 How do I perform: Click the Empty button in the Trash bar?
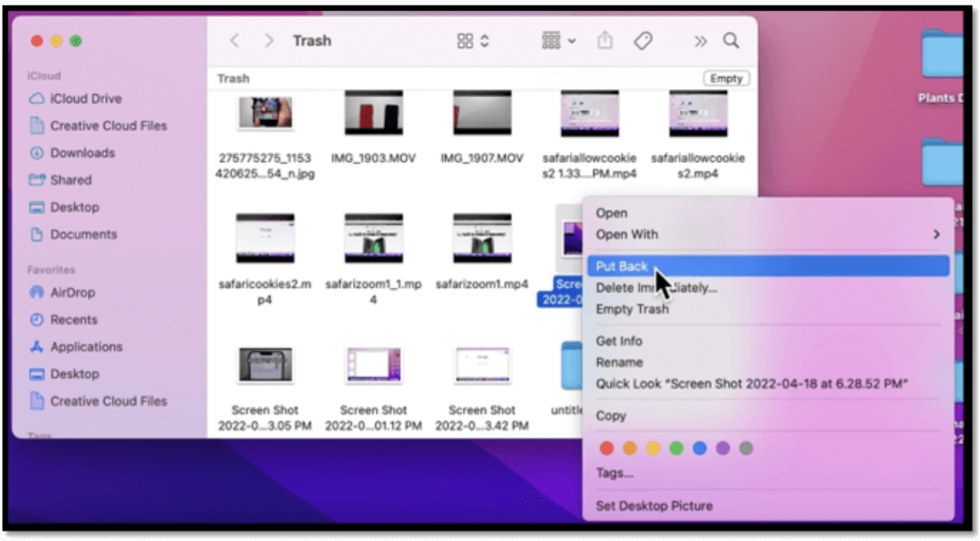click(x=726, y=78)
